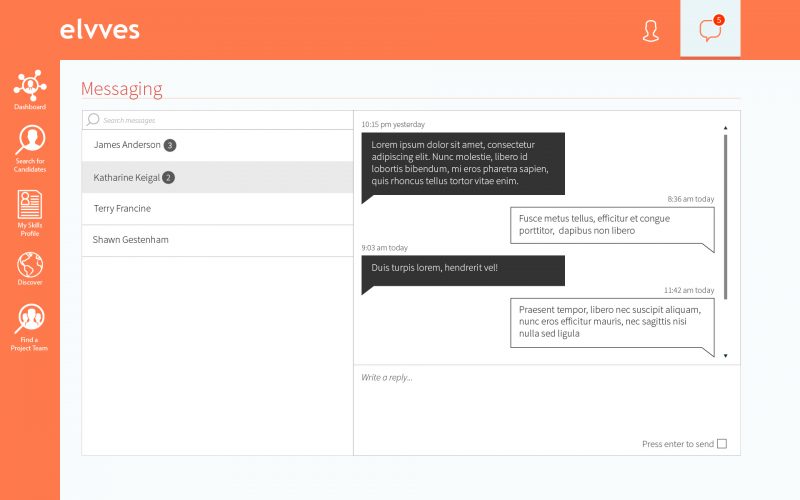
Task: Click My Skills Profile label
Action: click(30, 229)
